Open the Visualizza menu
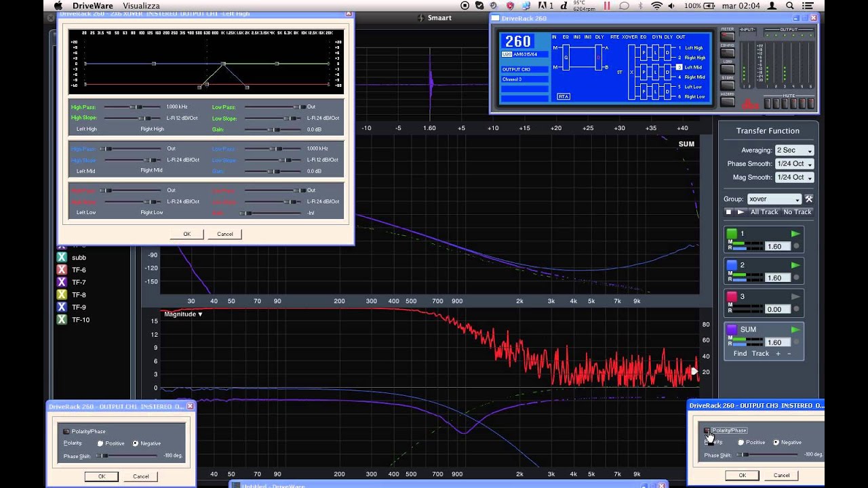 tap(141, 5)
